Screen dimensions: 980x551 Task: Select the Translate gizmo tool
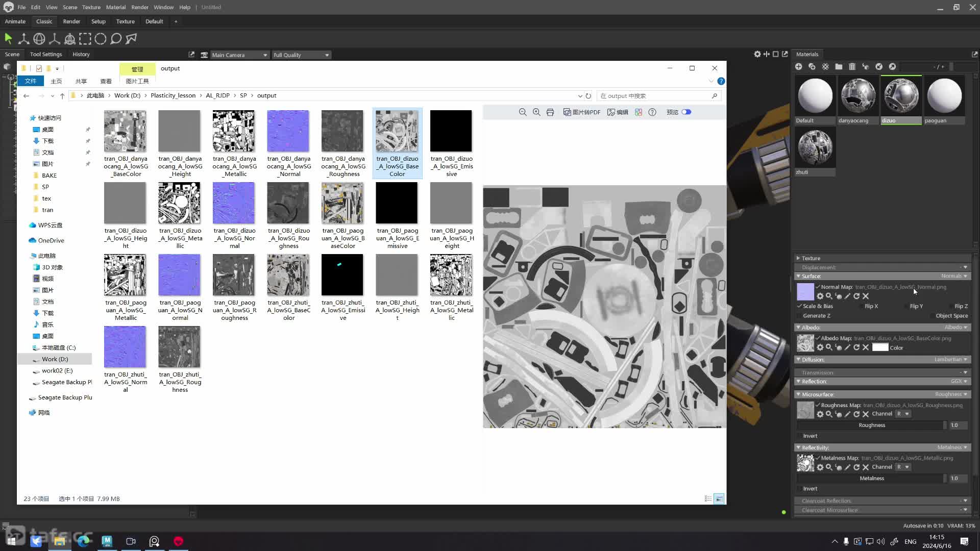pos(23,38)
